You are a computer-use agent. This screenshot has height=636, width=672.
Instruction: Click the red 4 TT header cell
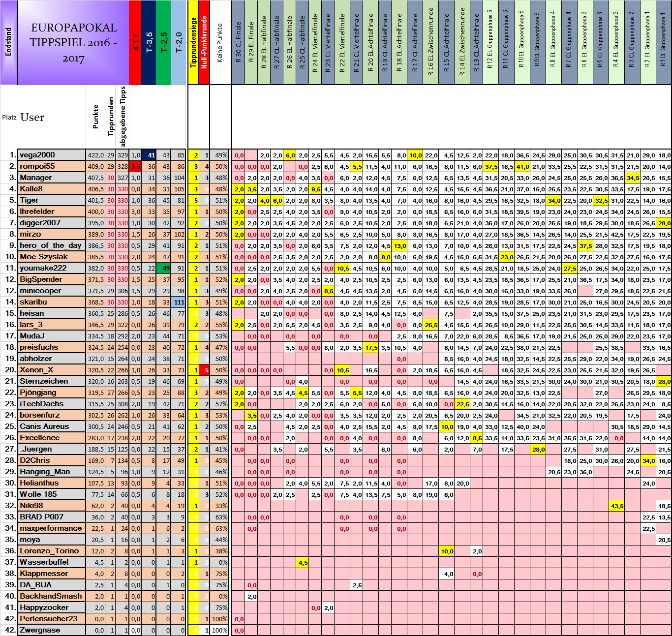(x=135, y=42)
